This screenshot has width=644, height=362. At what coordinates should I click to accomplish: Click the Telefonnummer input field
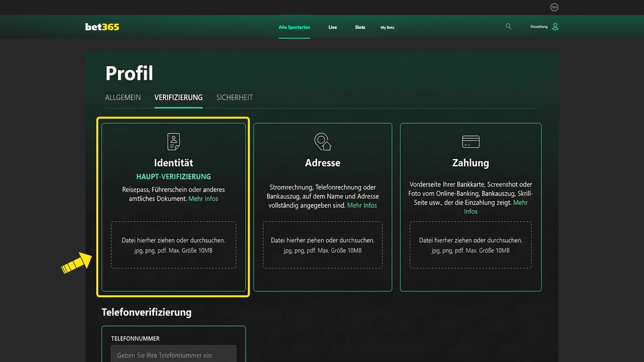(x=173, y=355)
